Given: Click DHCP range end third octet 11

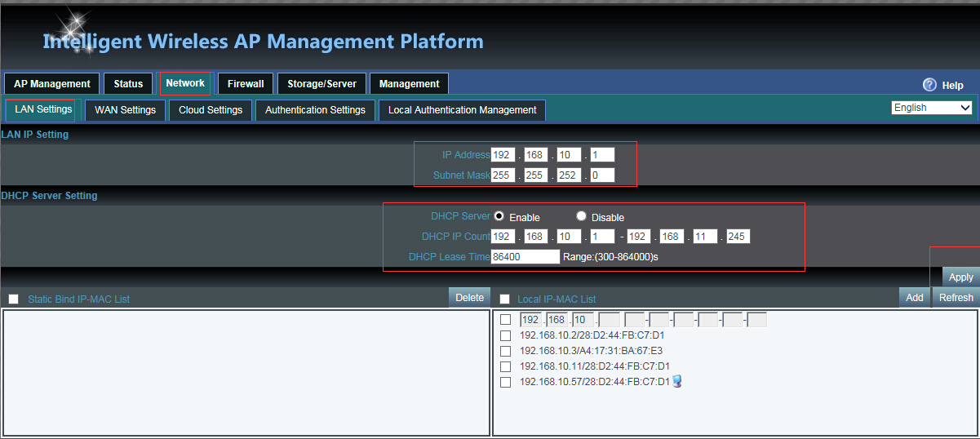Looking at the screenshot, I should tap(704, 237).
